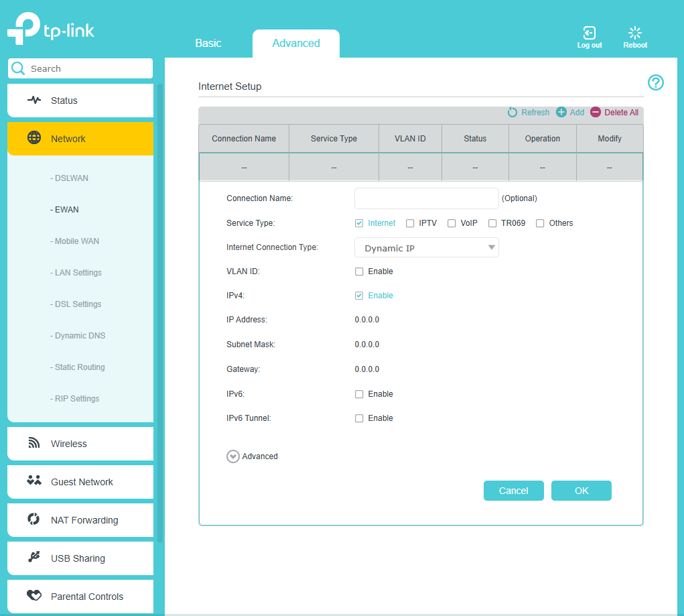
Task: Select the Network globe icon
Action: (34, 138)
